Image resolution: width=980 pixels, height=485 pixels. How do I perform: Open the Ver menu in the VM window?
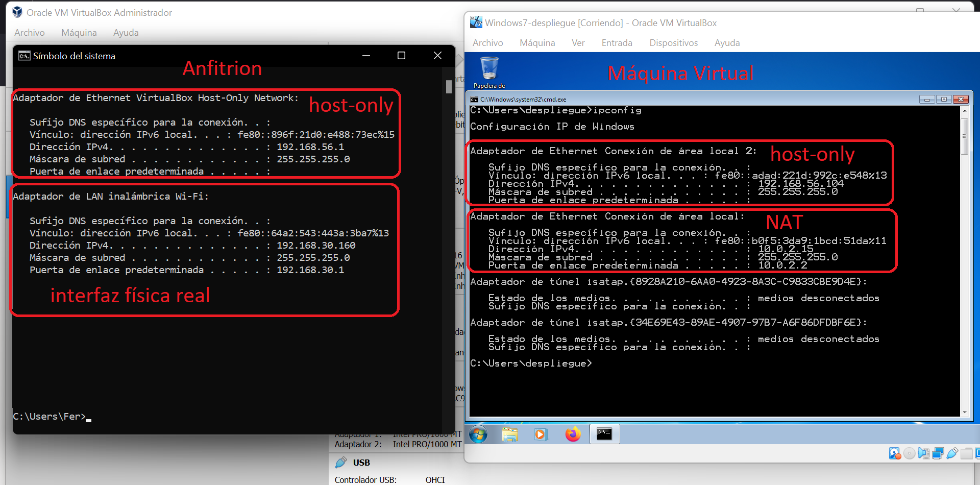578,43
